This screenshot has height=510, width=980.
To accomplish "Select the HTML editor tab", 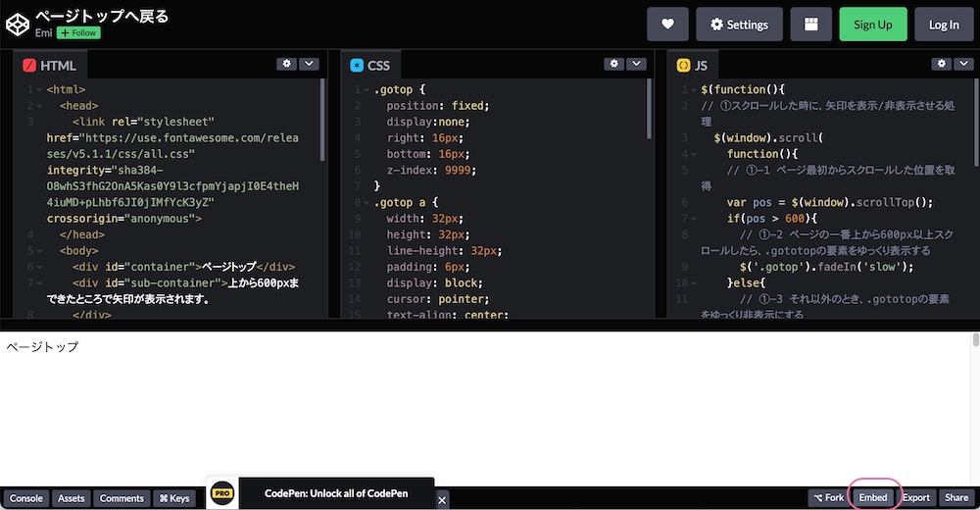I will pyautogui.click(x=50, y=65).
